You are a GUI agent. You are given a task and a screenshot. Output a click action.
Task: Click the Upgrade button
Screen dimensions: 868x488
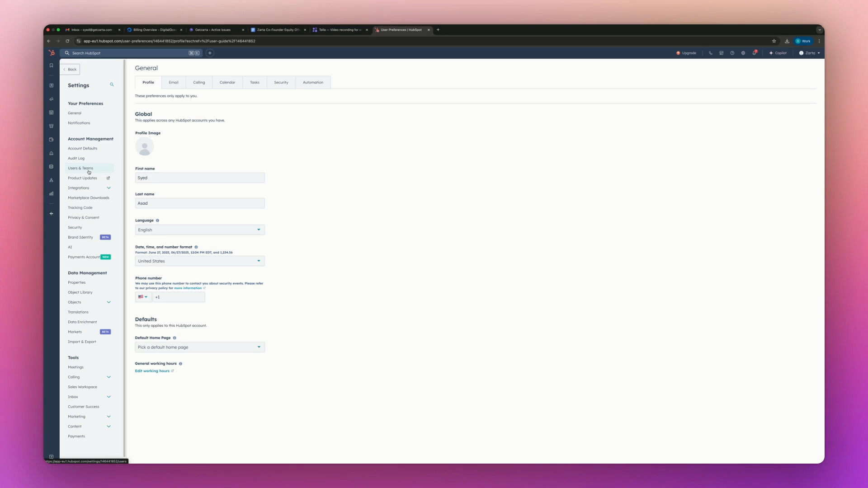[x=686, y=53]
